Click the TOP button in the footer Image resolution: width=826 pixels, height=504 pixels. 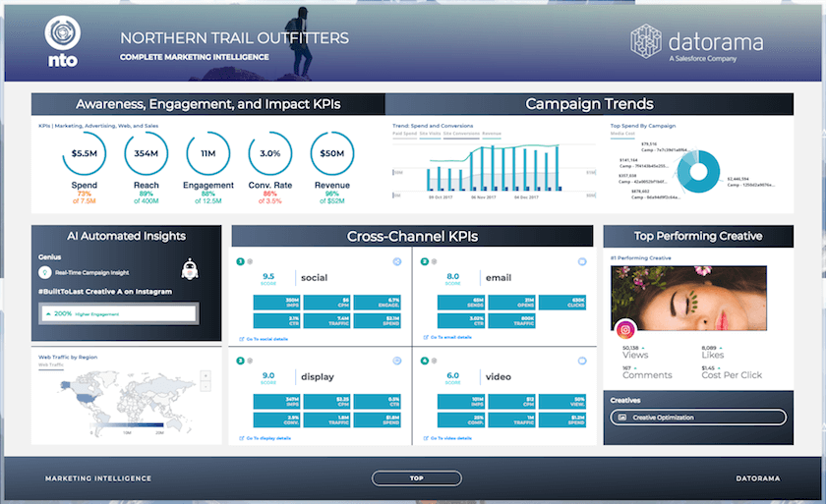click(x=416, y=478)
